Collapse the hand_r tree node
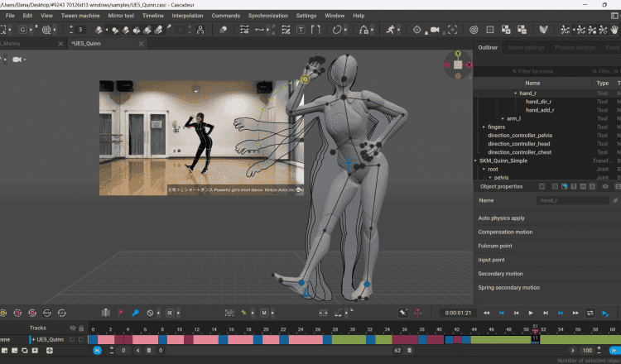Viewport: 621px width, 364px height. coord(515,93)
